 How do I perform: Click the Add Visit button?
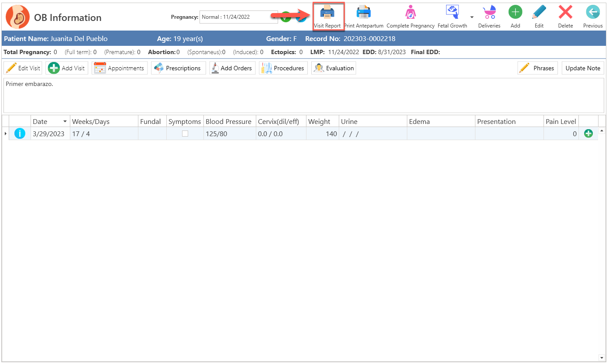pos(67,68)
